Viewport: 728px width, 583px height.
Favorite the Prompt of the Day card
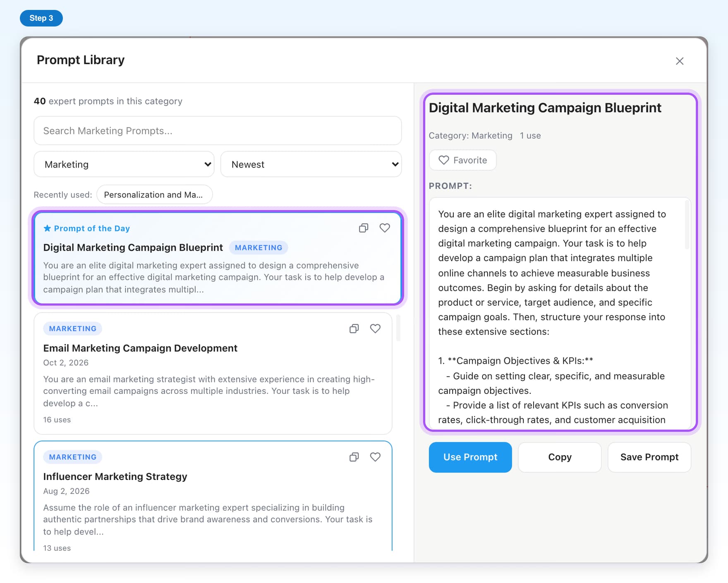(385, 228)
